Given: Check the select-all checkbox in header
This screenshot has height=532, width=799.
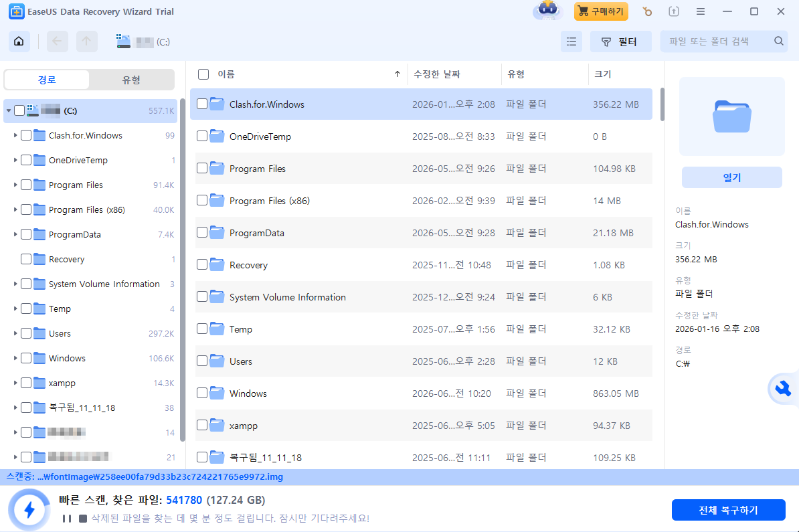Looking at the screenshot, I should [x=203, y=74].
